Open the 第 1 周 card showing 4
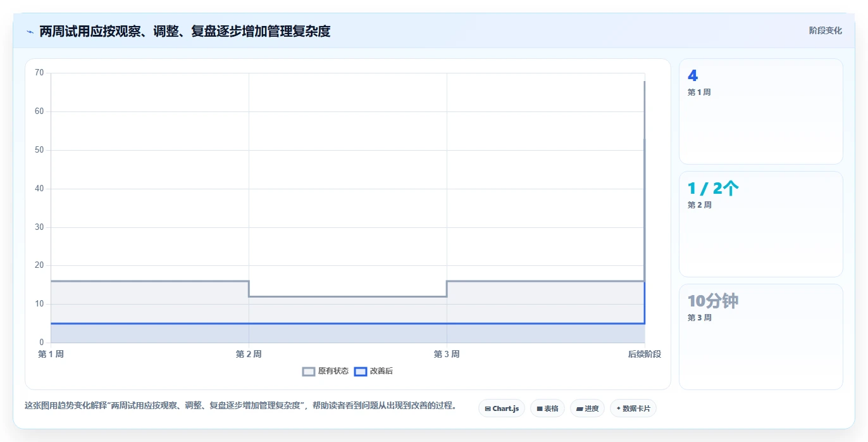Viewport: 868px width, 442px height. [x=760, y=111]
